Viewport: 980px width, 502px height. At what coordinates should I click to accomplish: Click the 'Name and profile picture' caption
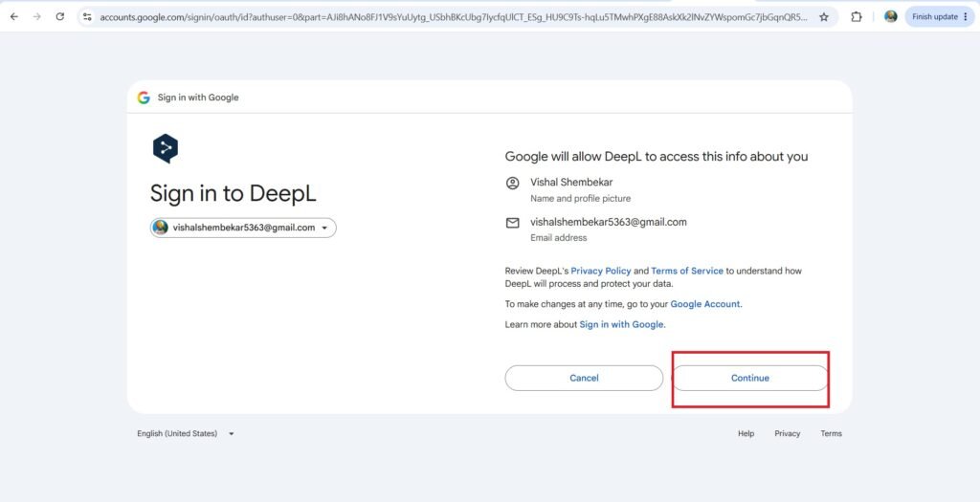580,199
